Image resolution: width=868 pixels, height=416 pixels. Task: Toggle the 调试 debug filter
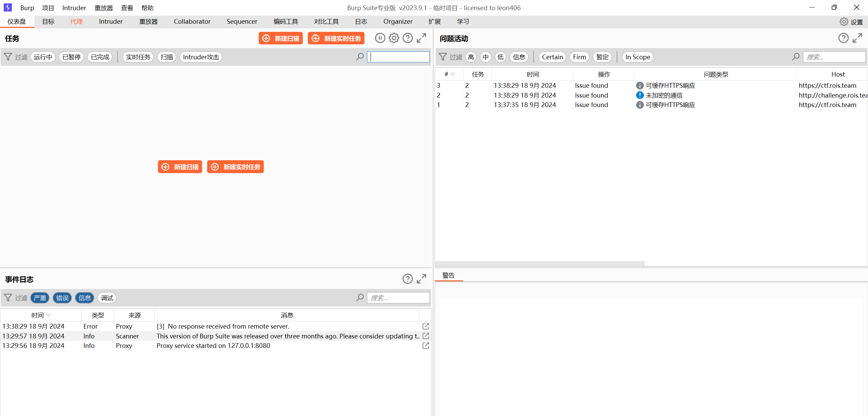pyautogui.click(x=107, y=298)
